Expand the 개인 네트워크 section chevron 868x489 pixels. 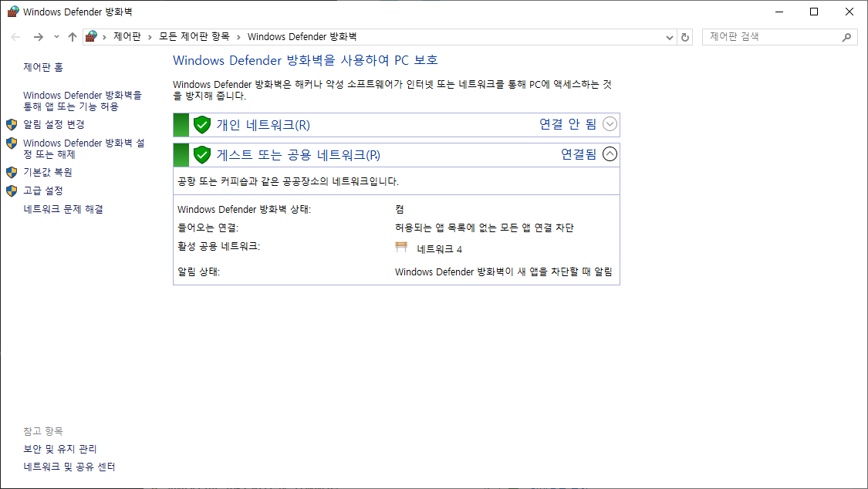point(610,124)
